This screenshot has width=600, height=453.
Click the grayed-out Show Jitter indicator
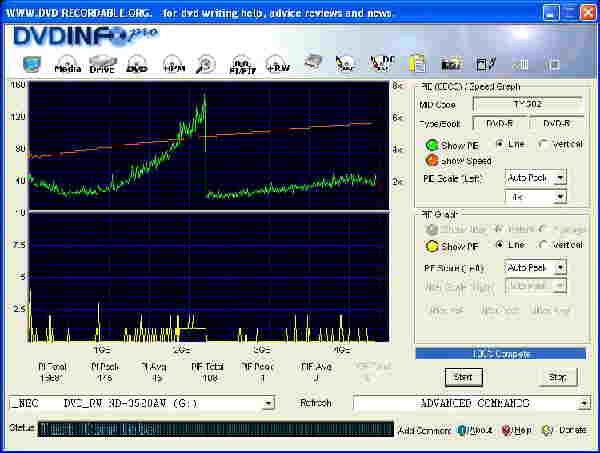pos(432,230)
